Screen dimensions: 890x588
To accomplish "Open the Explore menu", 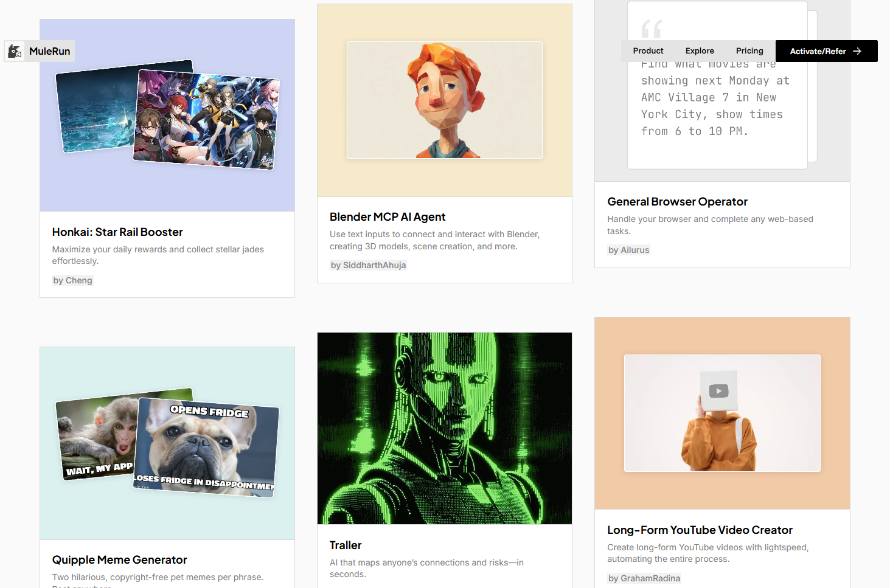I will [700, 51].
